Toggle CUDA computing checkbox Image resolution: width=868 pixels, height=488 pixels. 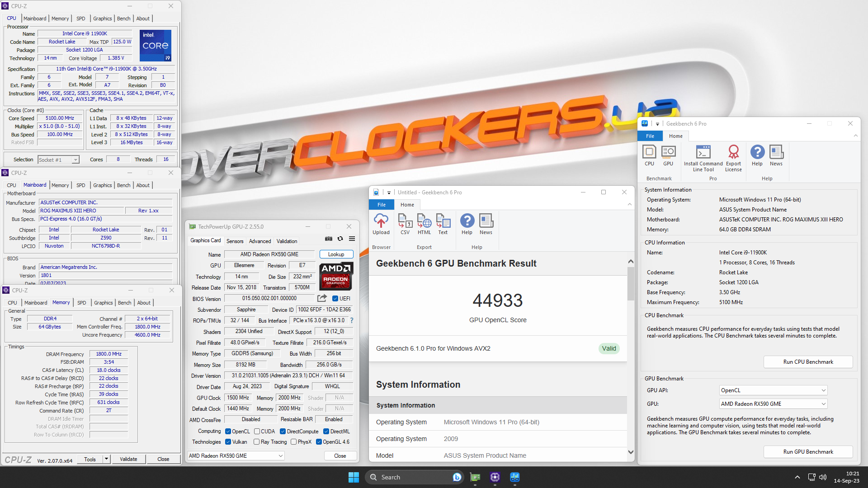(x=257, y=432)
